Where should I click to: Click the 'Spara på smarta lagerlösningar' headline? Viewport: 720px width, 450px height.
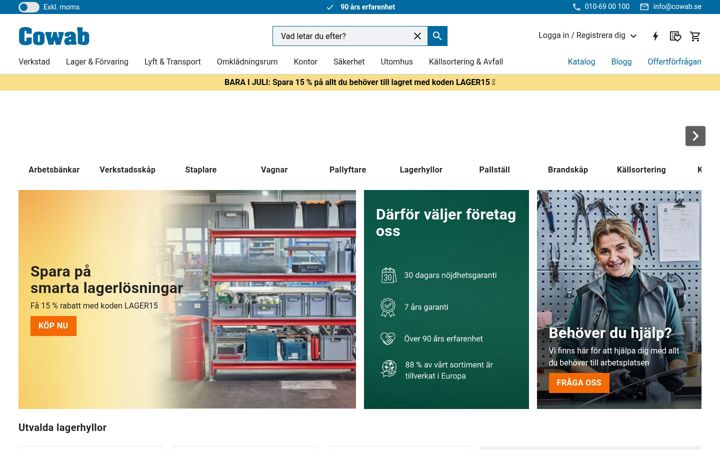[x=107, y=280]
